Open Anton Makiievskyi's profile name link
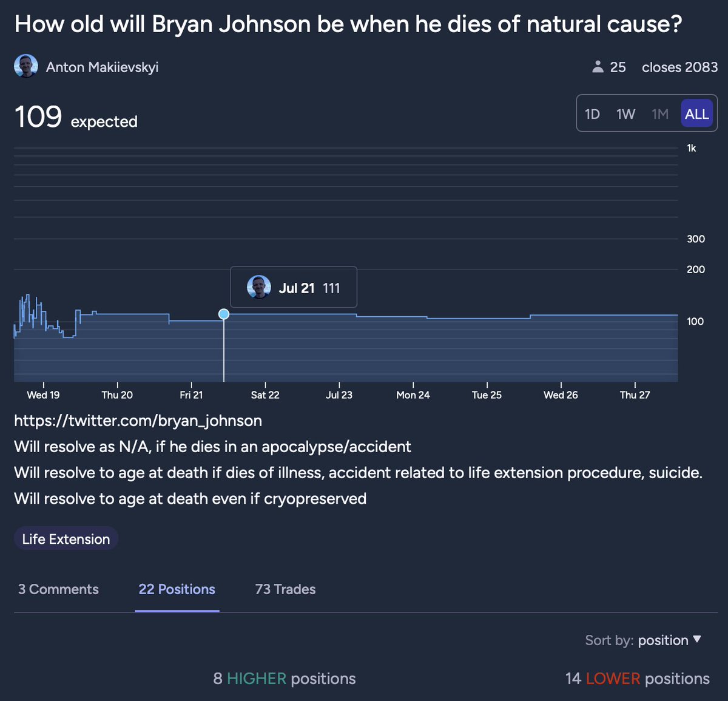Viewport: 728px width, 701px height. point(102,67)
